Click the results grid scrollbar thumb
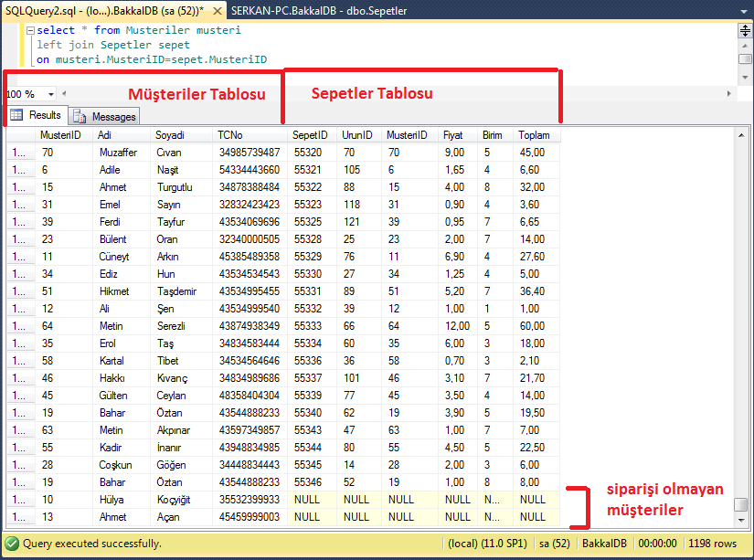This screenshot has width=754, height=560. tap(741, 504)
